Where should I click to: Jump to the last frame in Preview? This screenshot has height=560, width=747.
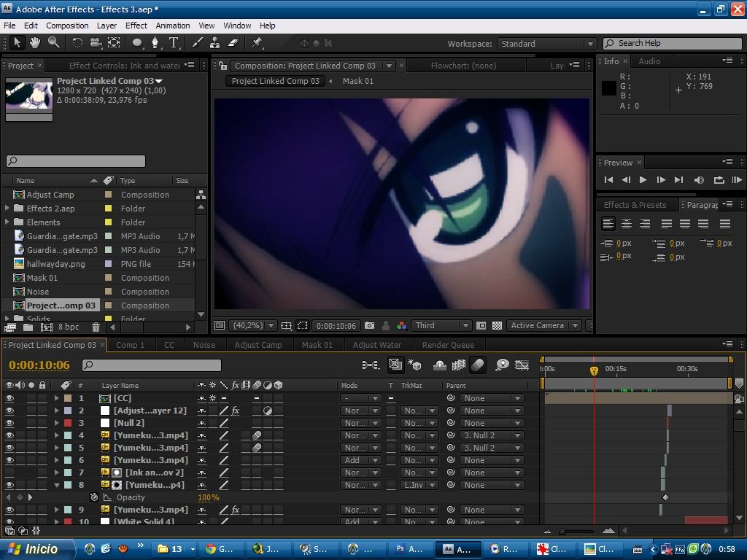pyautogui.click(x=679, y=179)
